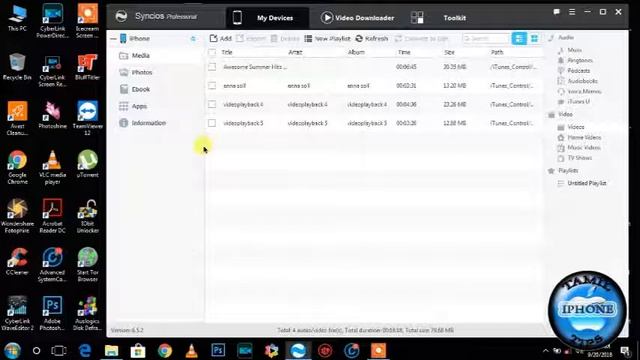Sort by the Size column header

(x=449, y=52)
